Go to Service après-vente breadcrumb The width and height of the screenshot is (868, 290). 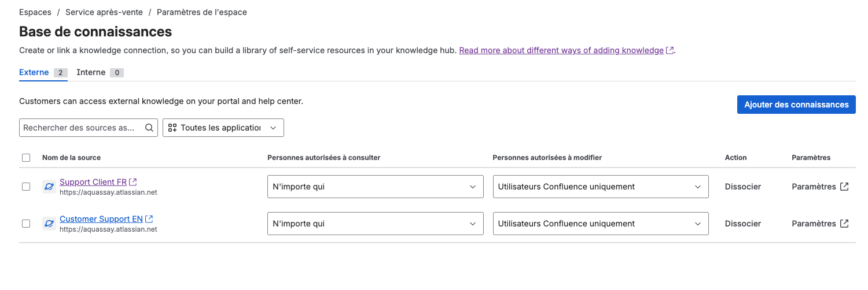104,12
